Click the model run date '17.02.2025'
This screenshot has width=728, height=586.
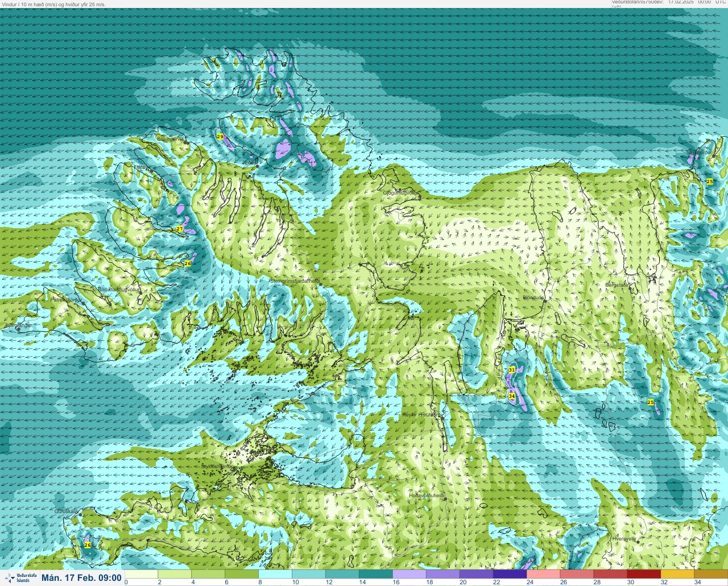(680, 2)
